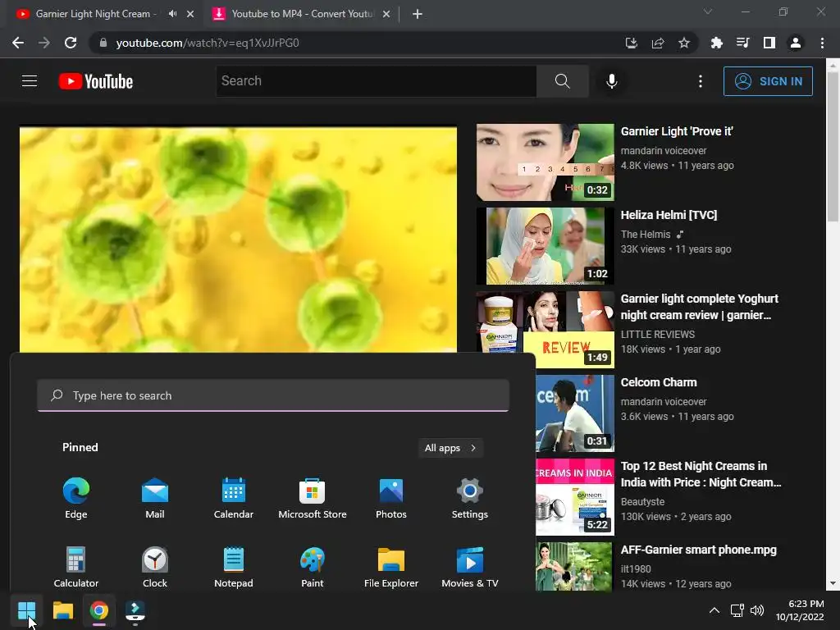Close the Youtube to MP4 tab
The height and width of the screenshot is (630, 840).
pos(386,14)
